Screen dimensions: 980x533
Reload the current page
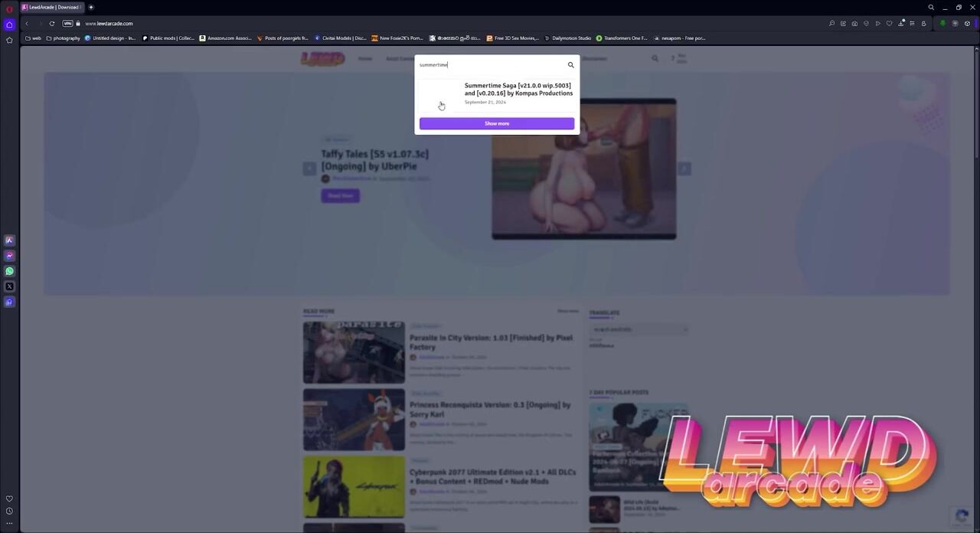(52, 24)
